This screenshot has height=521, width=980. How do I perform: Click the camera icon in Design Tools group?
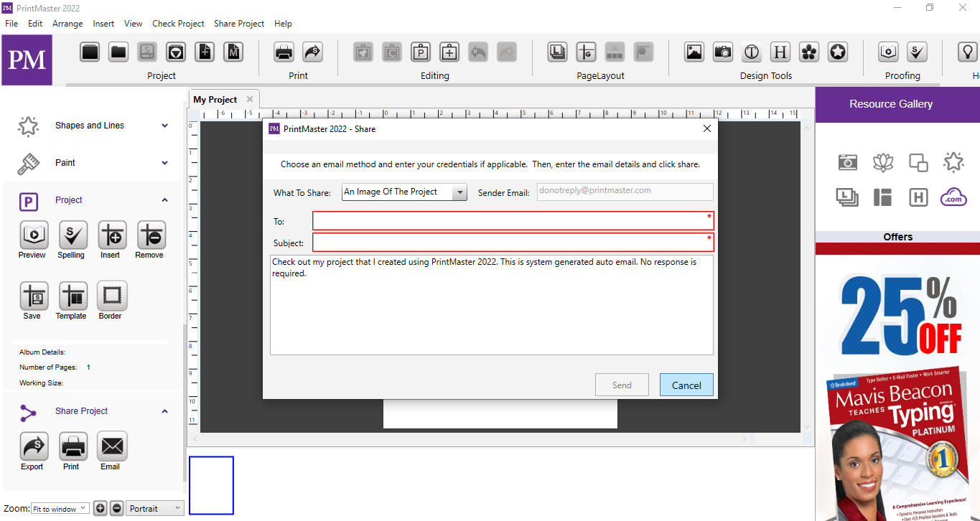coord(723,52)
